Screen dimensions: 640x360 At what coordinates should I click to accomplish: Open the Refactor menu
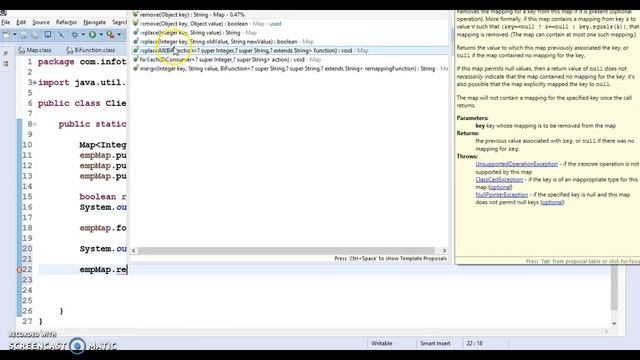[67, 22]
